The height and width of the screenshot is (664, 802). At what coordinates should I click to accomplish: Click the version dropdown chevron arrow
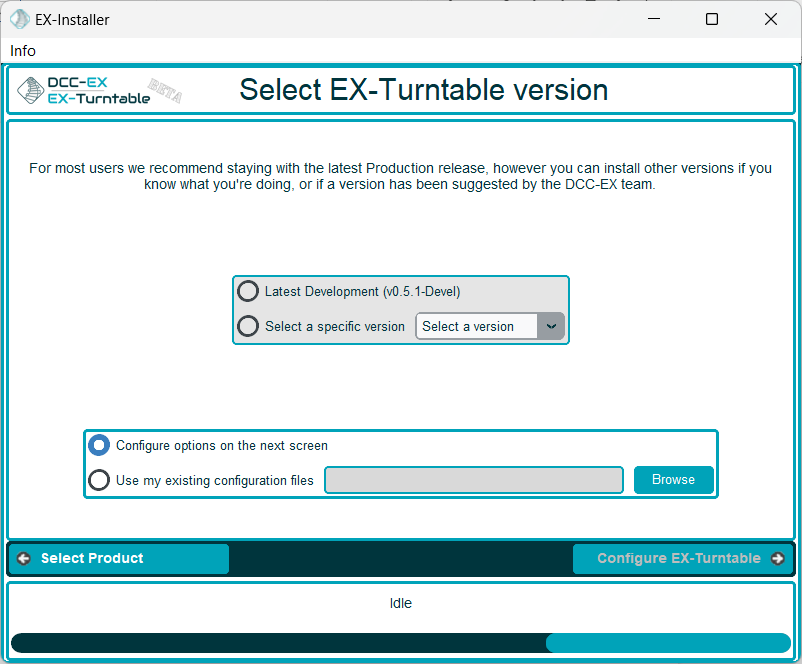click(x=551, y=326)
